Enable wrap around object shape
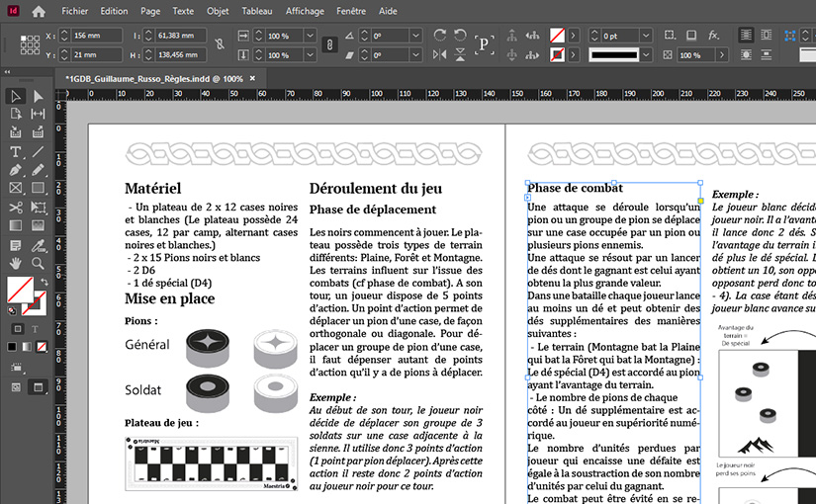This screenshot has height=504, width=816. coord(746,54)
